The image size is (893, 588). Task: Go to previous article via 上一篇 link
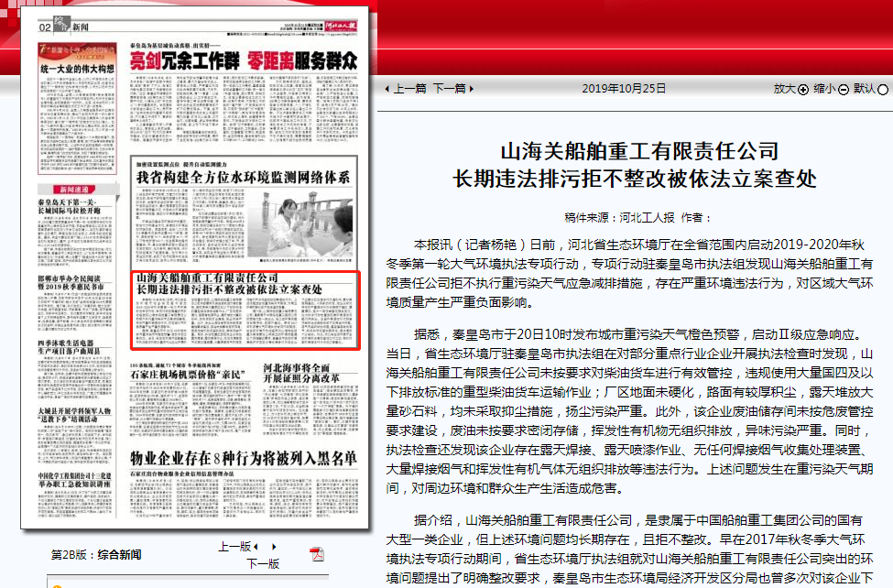[409, 89]
